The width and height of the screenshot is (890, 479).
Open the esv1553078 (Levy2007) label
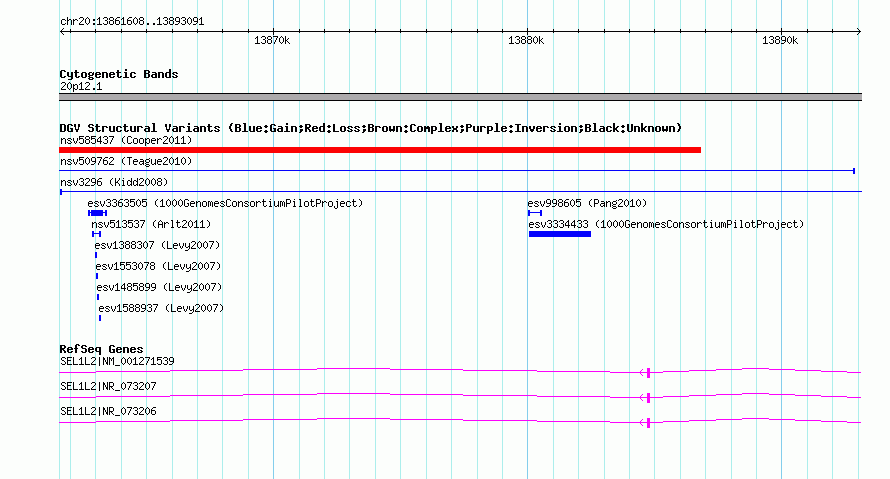[158, 266]
